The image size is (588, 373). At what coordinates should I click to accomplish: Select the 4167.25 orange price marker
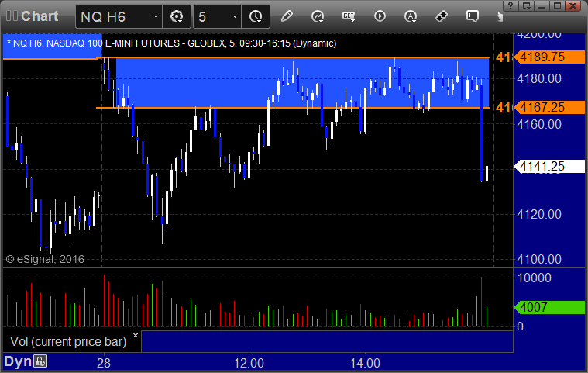coord(549,107)
